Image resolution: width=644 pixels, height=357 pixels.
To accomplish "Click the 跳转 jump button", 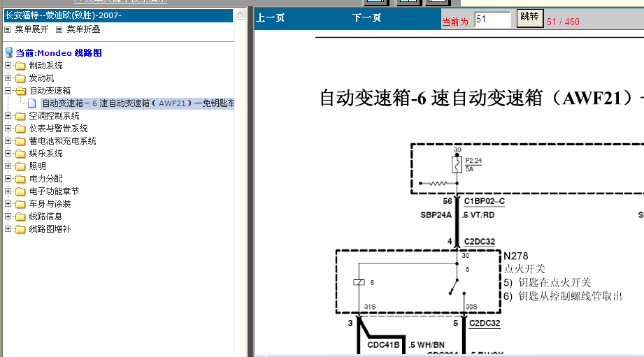I will (x=529, y=18).
